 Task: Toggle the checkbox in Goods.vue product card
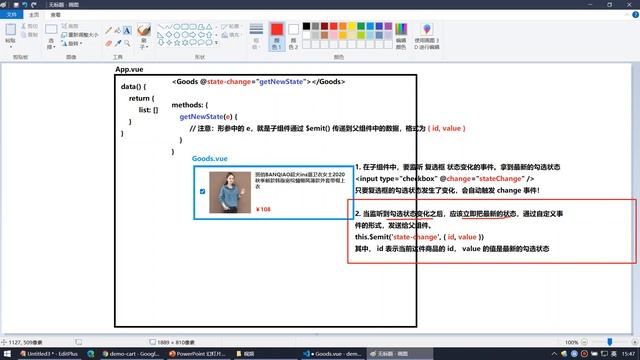coord(202,191)
